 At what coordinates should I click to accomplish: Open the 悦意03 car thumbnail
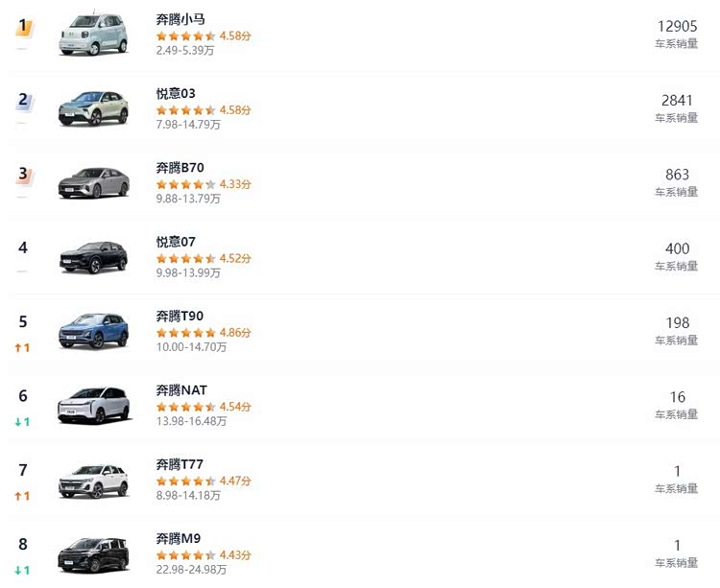coord(94,107)
